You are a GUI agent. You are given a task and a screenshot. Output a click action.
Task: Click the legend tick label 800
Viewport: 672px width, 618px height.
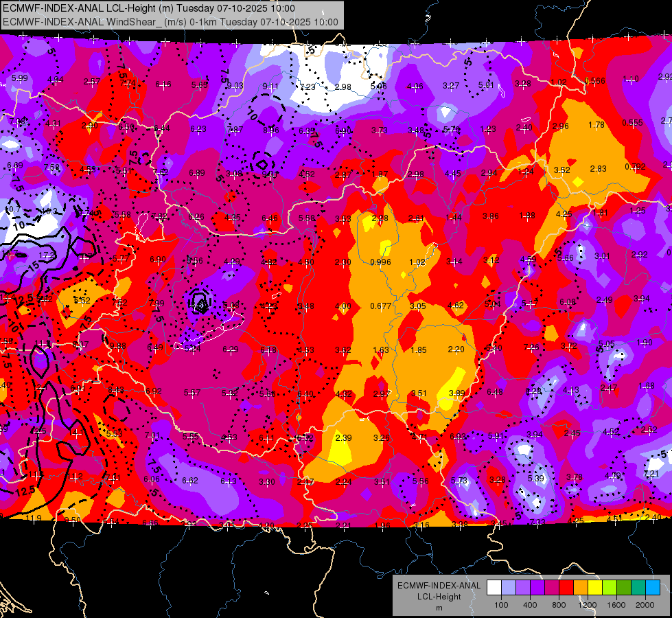pos(559,605)
